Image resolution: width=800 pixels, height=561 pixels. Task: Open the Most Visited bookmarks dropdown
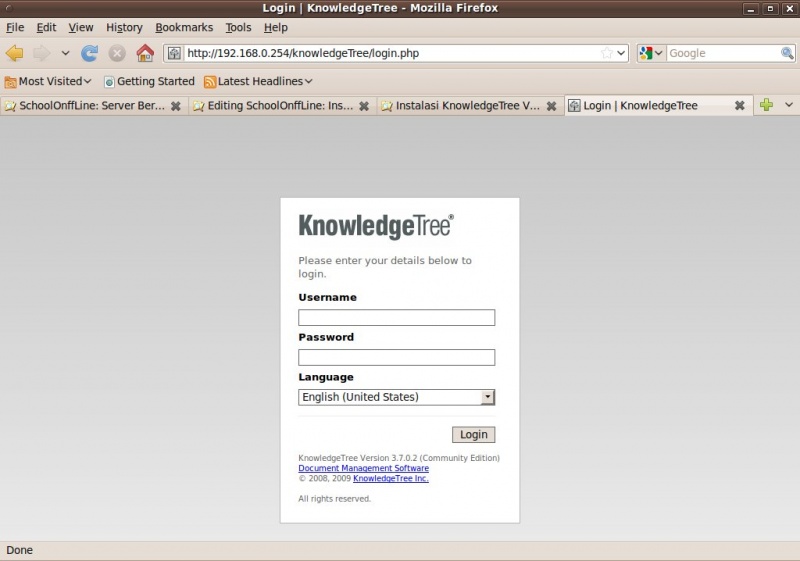tap(48, 81)
